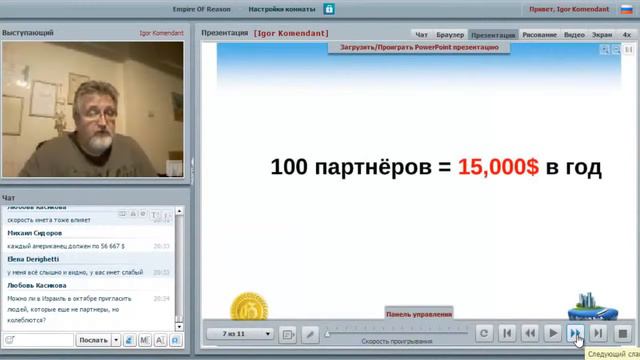Open the Чат tab

point(421,35)
